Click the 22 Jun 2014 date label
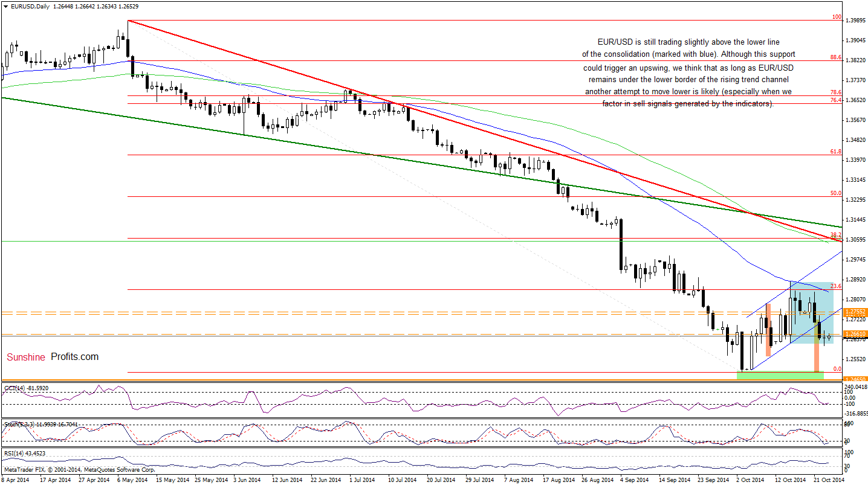Image resolution: width=868 pixels, height=485 pixels. pos(326,480)
